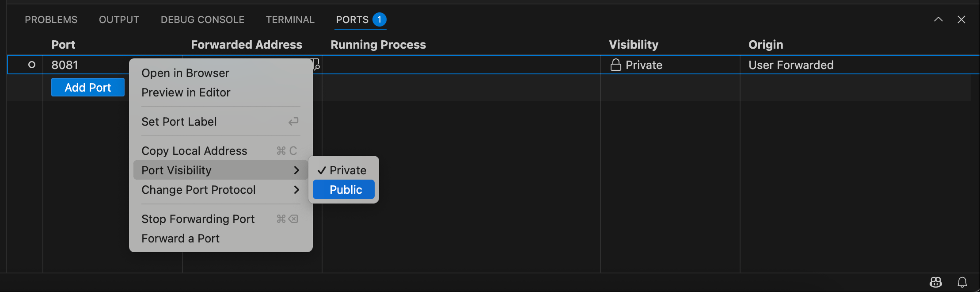Click the circle status icon beside port 8081
Image resolution: width=980 pixels, height=292 pixels.
[32, 65]
